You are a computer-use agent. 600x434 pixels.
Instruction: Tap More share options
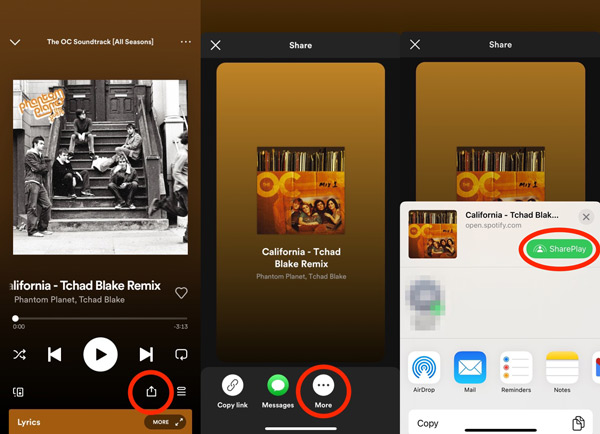click(x=323, y=392)
